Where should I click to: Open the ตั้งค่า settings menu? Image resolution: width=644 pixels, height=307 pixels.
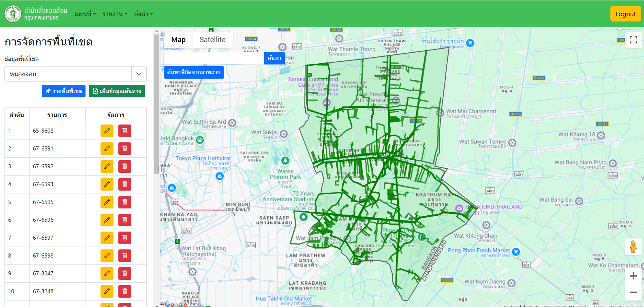143,14
